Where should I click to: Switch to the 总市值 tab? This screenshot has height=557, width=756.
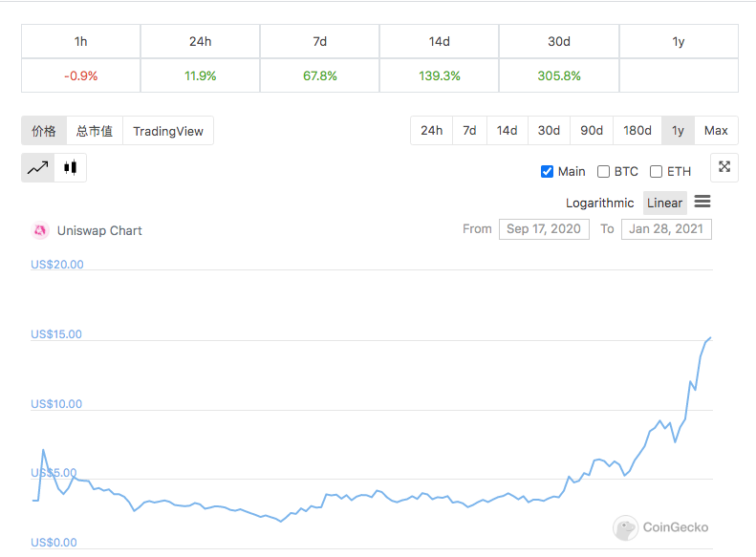95,131
